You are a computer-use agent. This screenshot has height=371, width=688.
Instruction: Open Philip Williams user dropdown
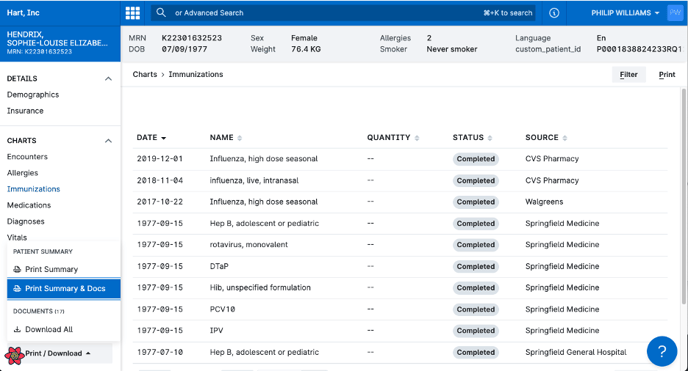coord(625,13)
